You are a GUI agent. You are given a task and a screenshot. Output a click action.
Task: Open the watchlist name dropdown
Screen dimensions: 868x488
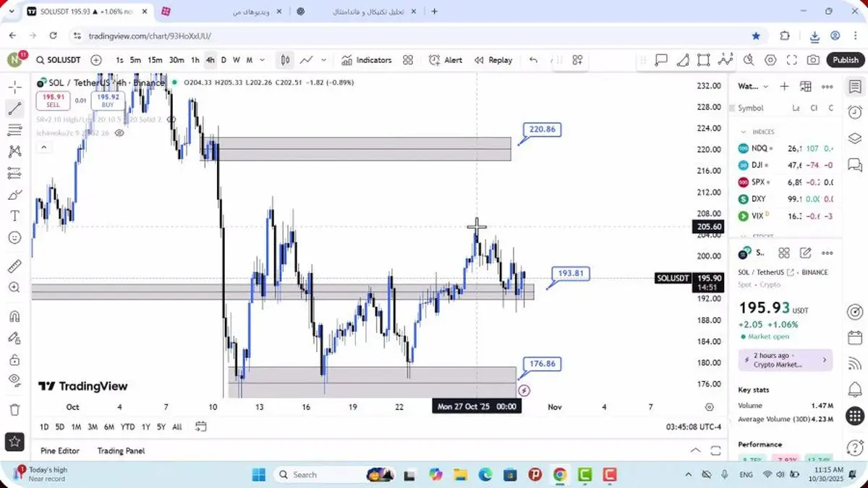point(753,86)
